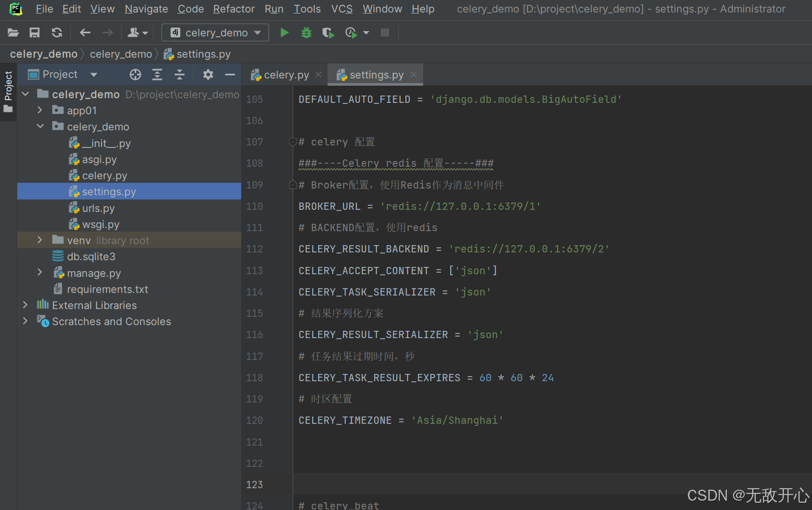812x510 pixels.
Task: Expand the app01 folder
Action: click(x=40, y=110)
